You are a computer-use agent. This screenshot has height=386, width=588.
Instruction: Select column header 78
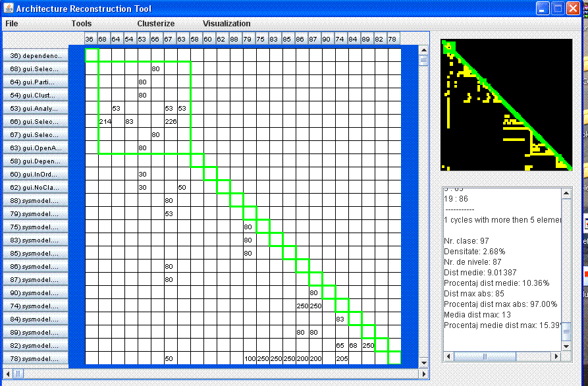392,40
